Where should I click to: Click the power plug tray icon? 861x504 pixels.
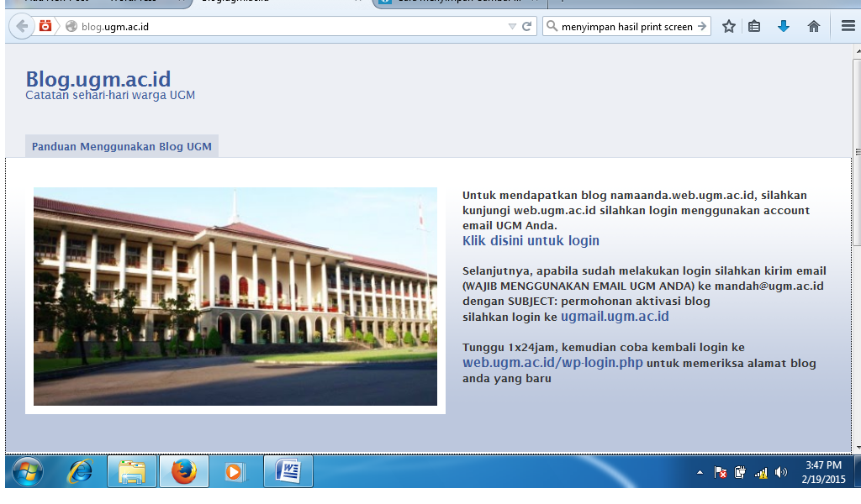740,472
